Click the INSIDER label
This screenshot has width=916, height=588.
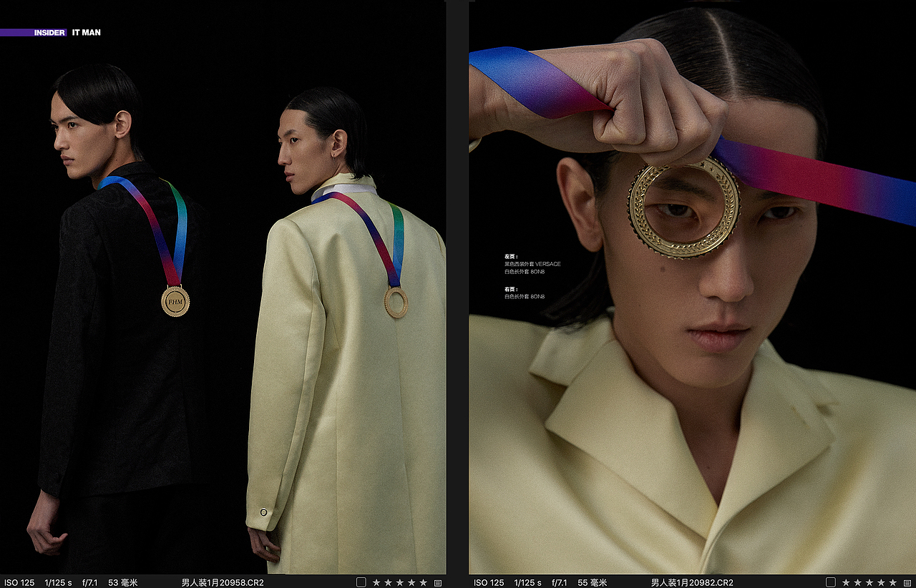point(49,33)
